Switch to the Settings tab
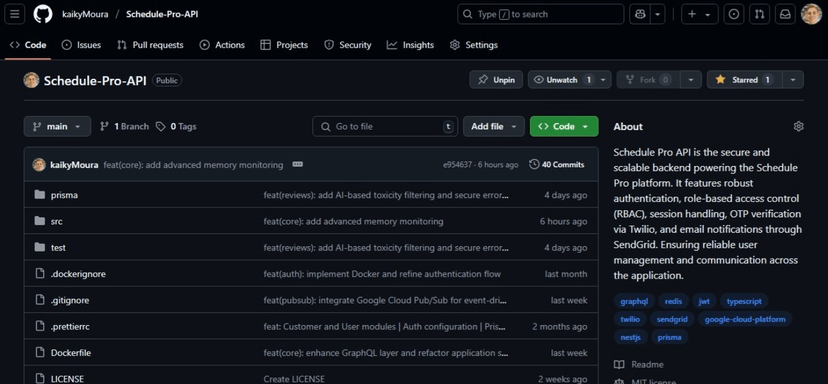 click(x=474, y=45)
